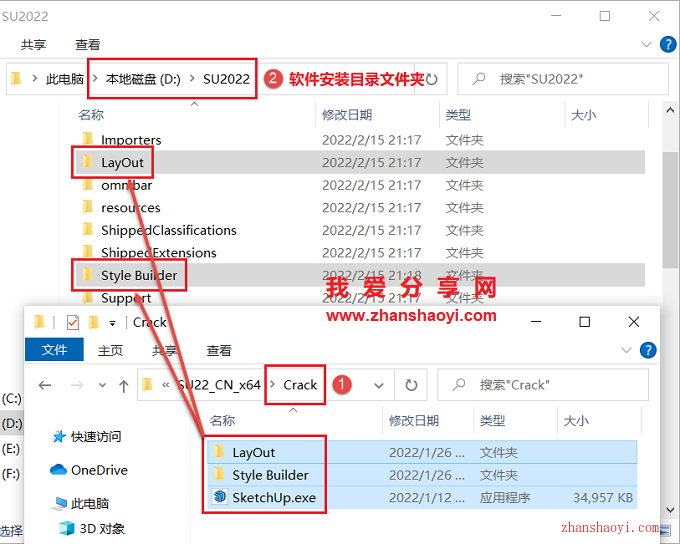Go forward in the Crack window
Viewport: 680px width, 544px height.
(77, 385)
